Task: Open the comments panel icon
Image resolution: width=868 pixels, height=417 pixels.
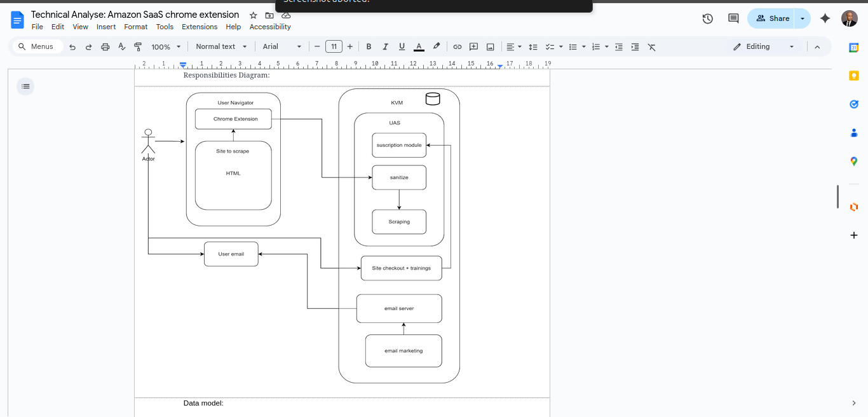Action: [733, 18]
